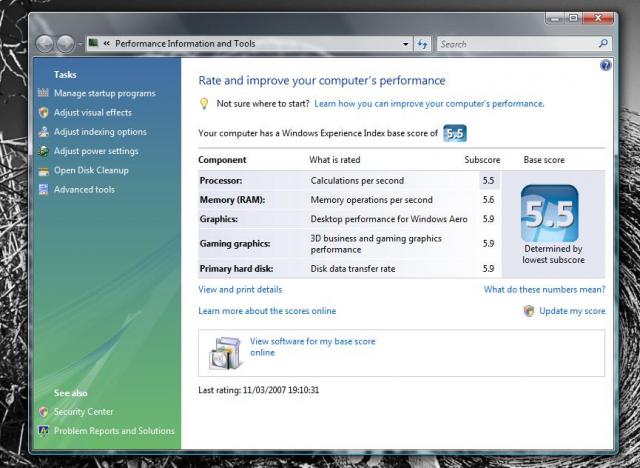Image resolution: width=640 pixels, height=468 pixels.
Task: Click the Base score column header
Action: pyautogui.click(x=544, y=160)
